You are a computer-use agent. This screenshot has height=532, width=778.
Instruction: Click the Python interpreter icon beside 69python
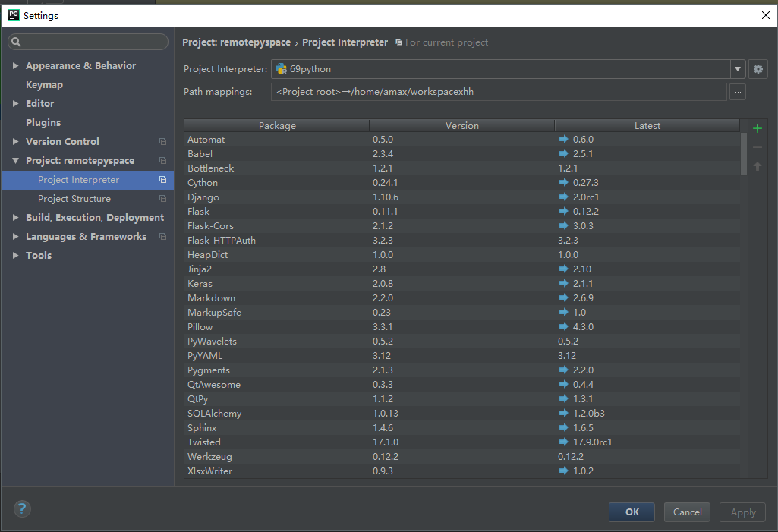pyautogui.click(x=282, y=69)
